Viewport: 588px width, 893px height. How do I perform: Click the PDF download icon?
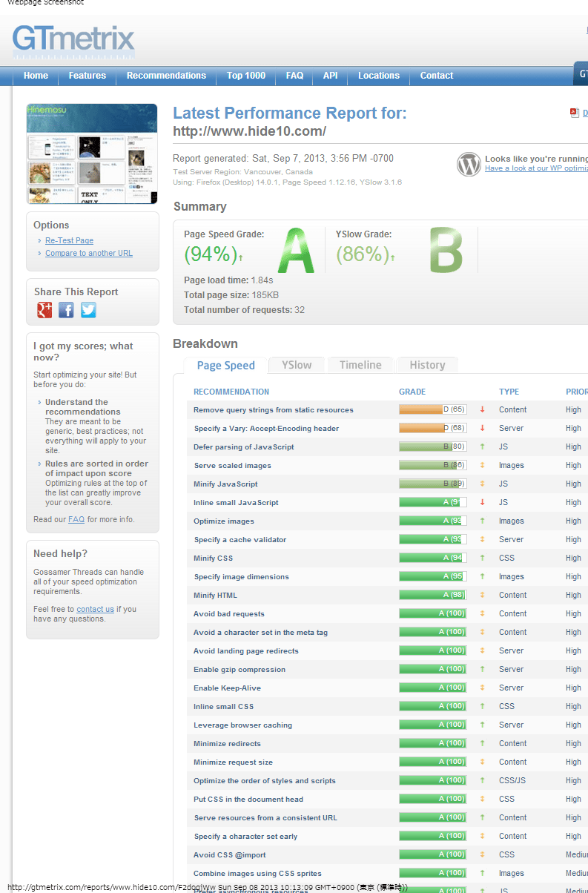coord(574,113)
